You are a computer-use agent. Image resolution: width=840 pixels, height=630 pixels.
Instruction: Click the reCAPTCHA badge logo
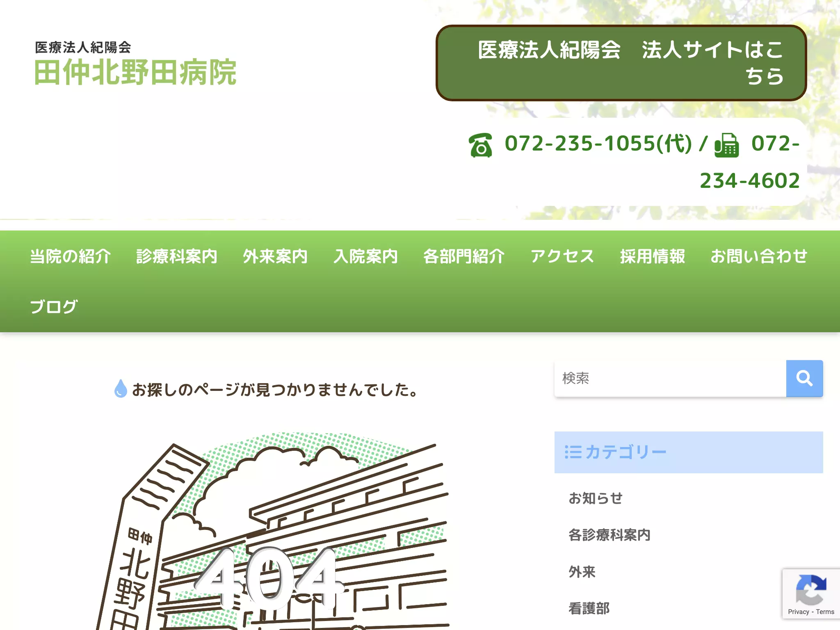click(811, 589)
